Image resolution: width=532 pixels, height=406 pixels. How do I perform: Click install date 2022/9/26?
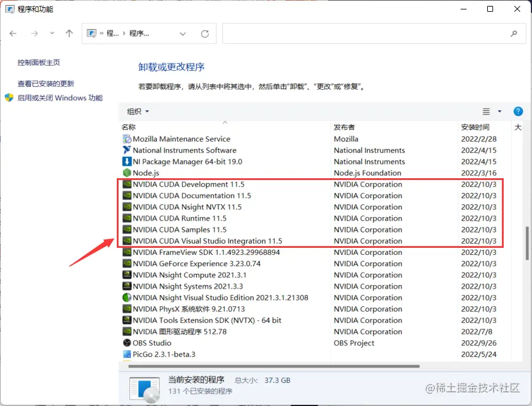pyautogui.click(x=479, y=343)
